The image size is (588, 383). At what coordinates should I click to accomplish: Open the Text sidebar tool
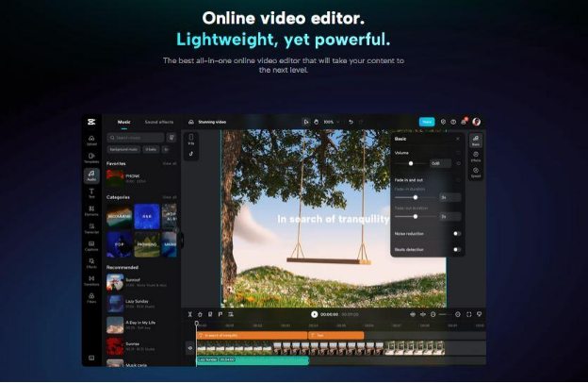[x=91, y=193]
